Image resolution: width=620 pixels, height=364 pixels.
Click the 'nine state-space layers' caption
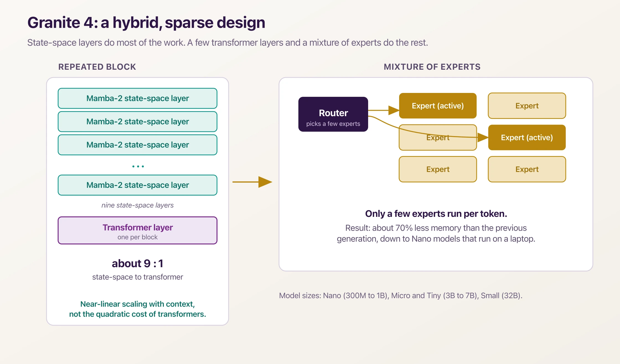(x=138, y=205)
